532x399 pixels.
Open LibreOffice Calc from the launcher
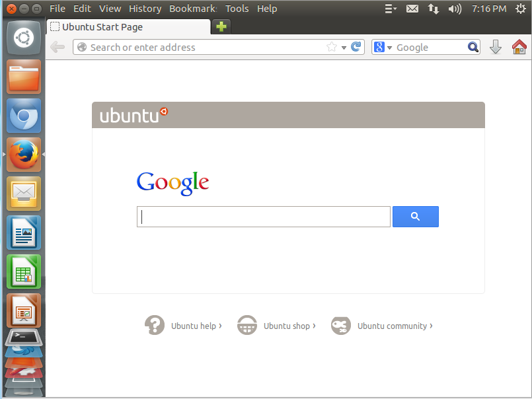(x=24, y=272)
